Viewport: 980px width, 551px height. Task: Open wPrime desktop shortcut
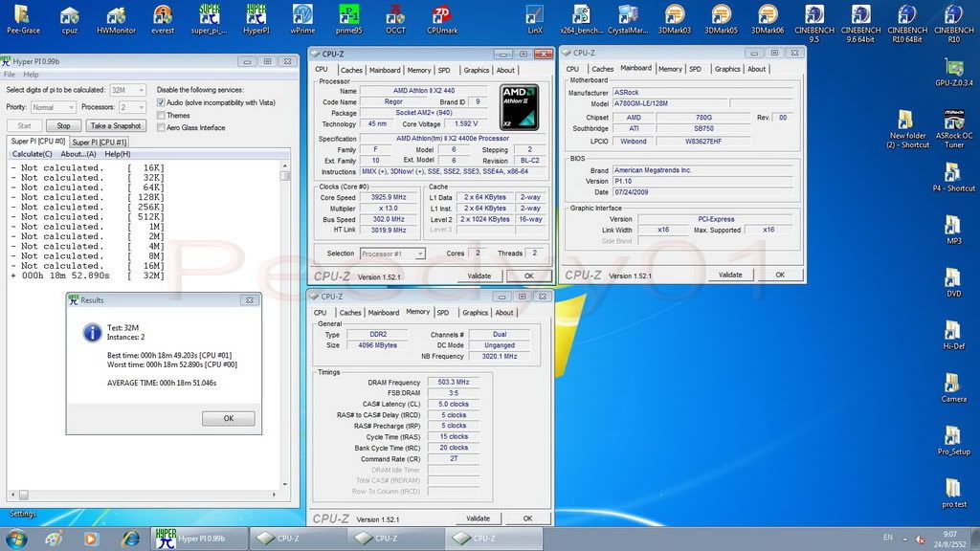(302, 19)
